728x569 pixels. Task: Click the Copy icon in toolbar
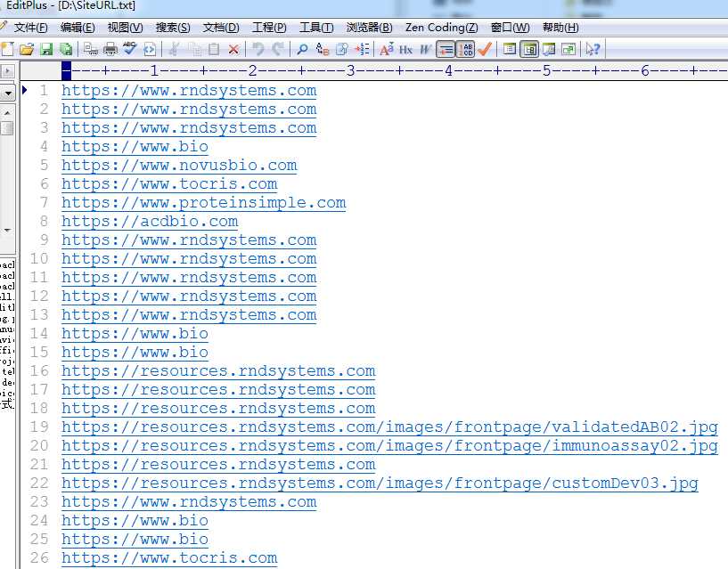(x=194, y=49)
